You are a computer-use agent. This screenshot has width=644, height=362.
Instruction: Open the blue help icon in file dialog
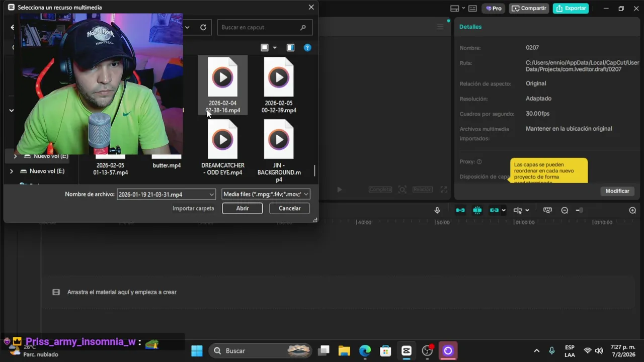tap(307, 48)
